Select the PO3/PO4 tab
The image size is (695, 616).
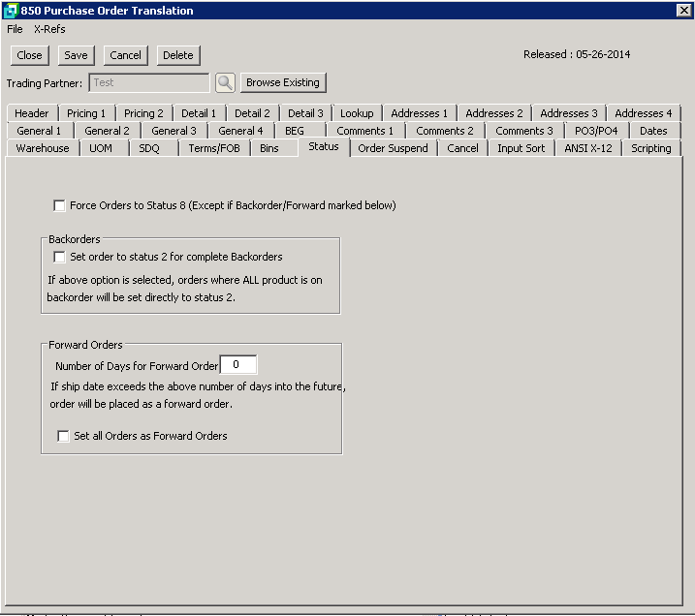(x=596, y=131)
